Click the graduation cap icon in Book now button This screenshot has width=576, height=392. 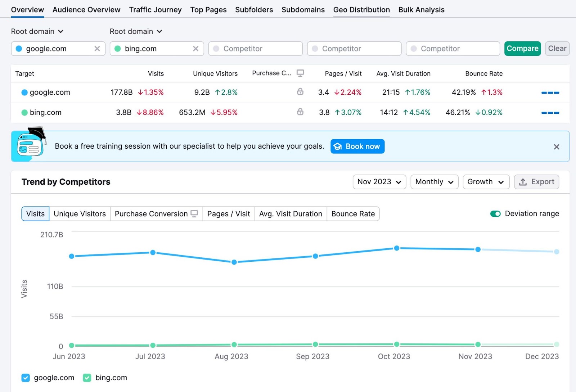pyautogui.click(x=338, y=146)
